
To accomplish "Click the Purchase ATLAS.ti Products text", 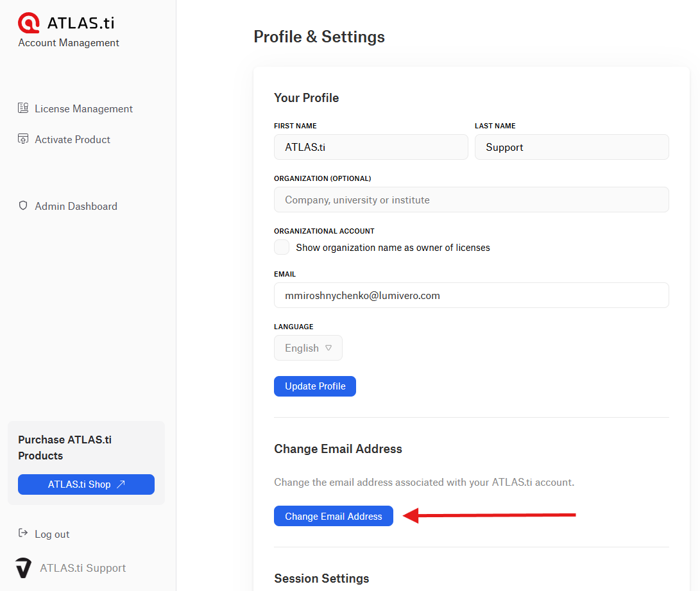I will (65, 448).
